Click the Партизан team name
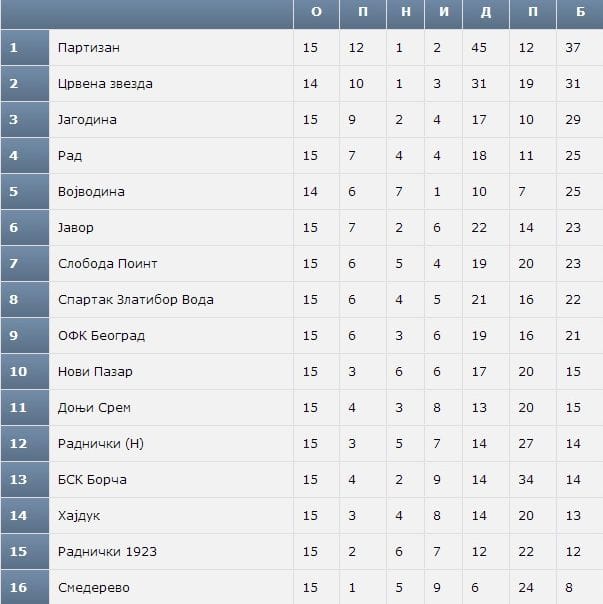The height and width of the screenshot is (604, 603). click(89, 48)
